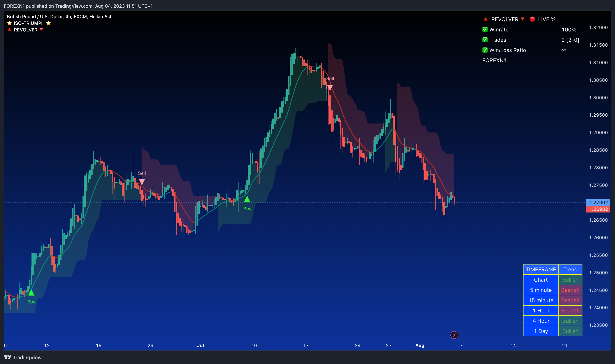Viewport: 615px width, 364px height.
Task: Click the 15 minute Bearish cell
Action: point(570,300)
